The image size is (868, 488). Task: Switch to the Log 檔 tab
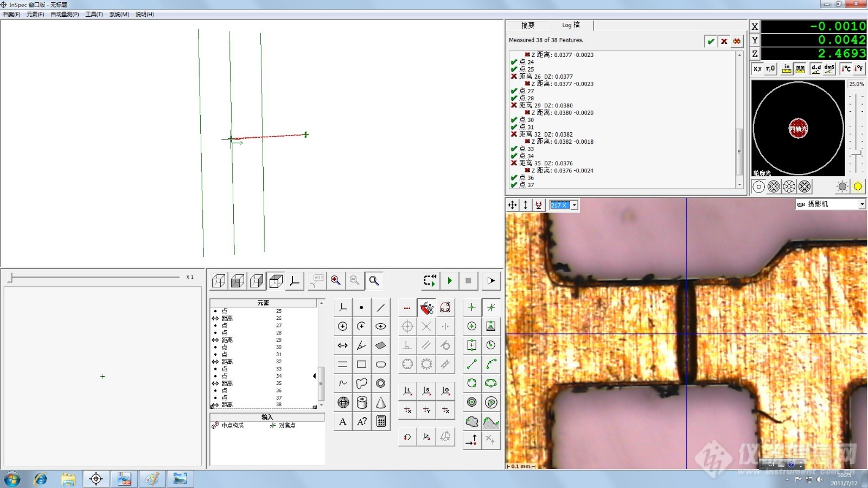click(571, 25)
